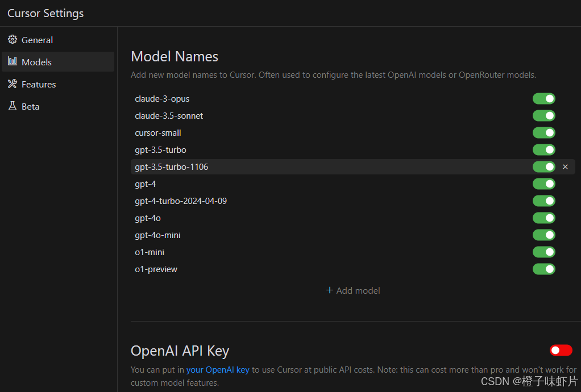
Task: Click the Models chart icon
Action: coord(13,61)
